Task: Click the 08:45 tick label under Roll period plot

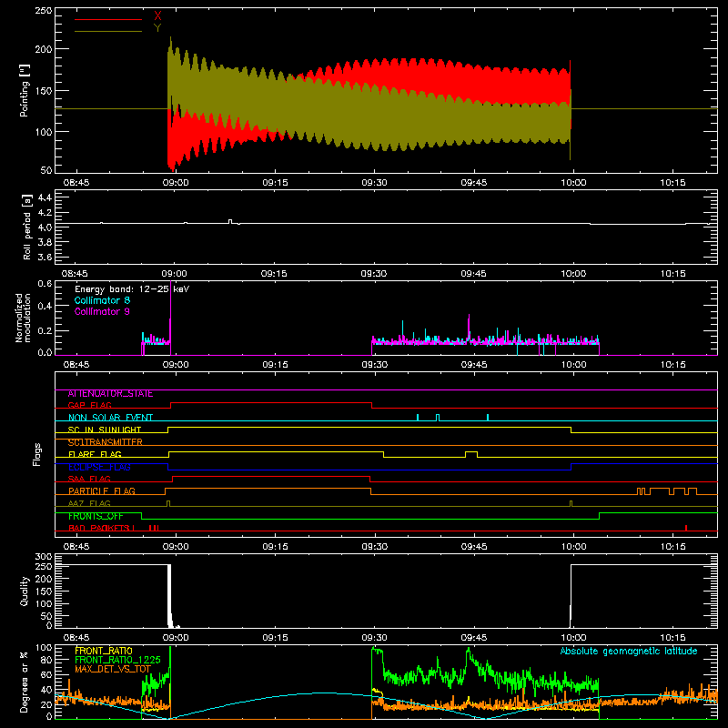Action: click(x=75, y=274)
